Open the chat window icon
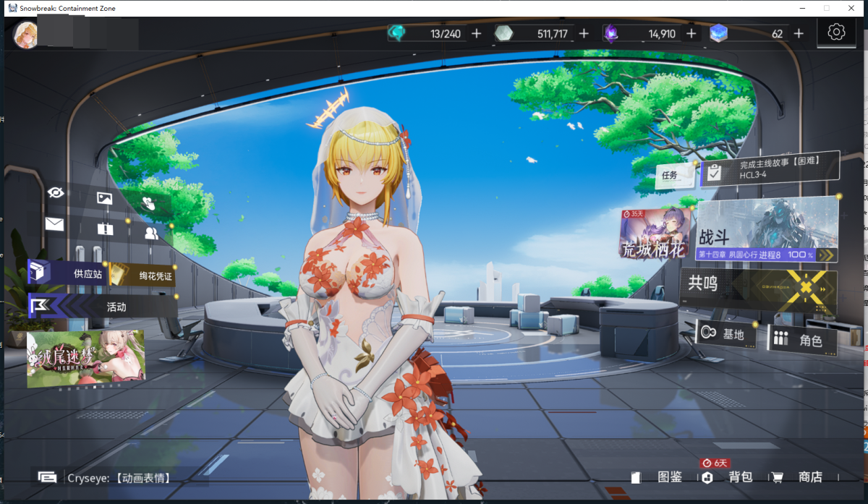 point(48,477)
